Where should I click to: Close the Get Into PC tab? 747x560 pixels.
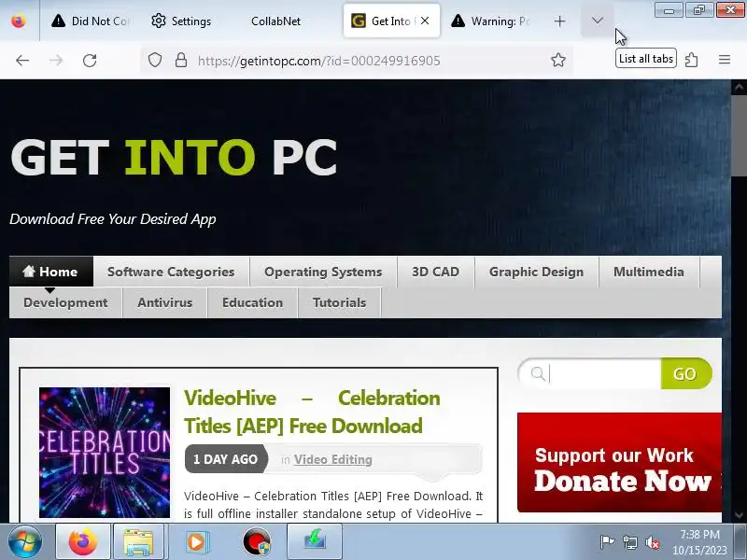tap(425, 21)
